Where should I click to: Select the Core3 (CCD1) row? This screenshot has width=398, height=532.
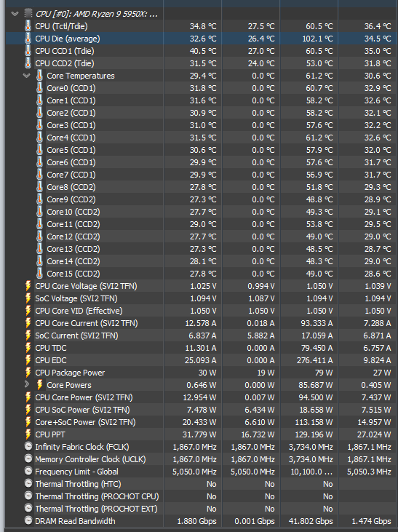pyautogui.click(x=202, y=125)
